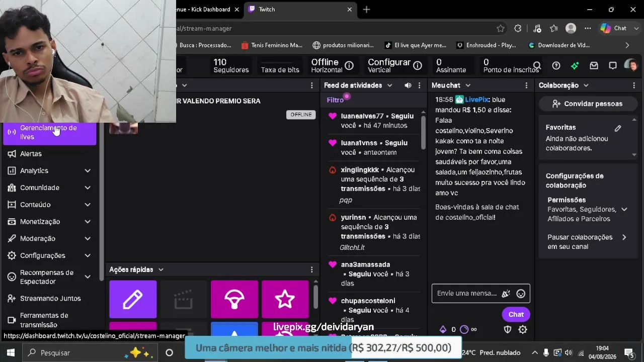Open Alertas in the sidebar
Screen dimensions: 644x362
pos(50,154)
